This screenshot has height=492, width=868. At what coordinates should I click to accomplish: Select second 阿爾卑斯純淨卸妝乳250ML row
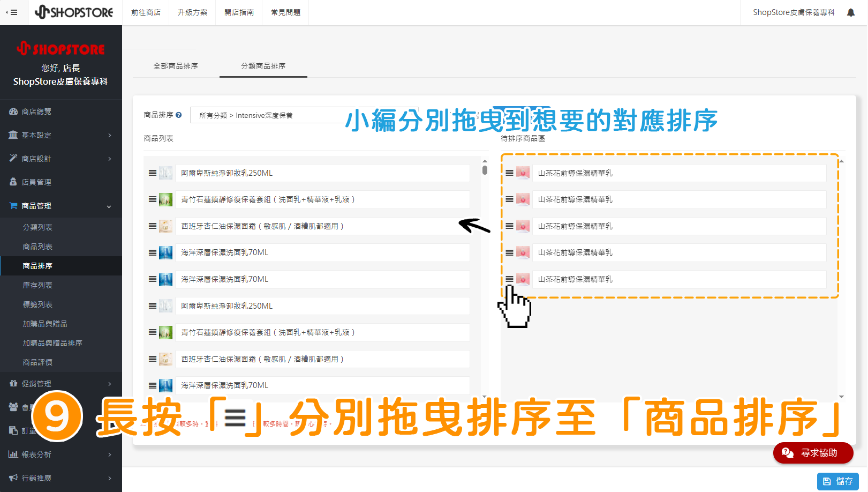[322, 306]
